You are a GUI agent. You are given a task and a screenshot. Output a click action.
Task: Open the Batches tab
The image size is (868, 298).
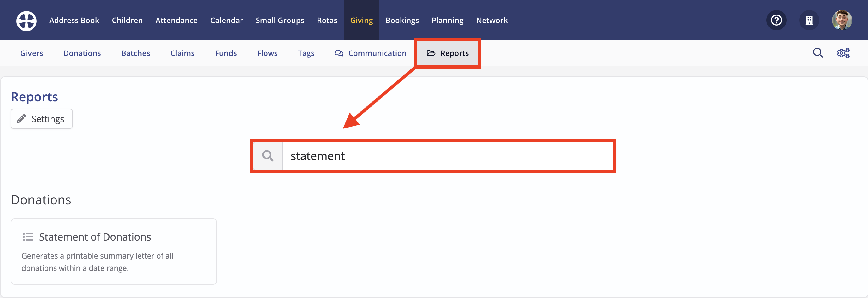point(135,53)
